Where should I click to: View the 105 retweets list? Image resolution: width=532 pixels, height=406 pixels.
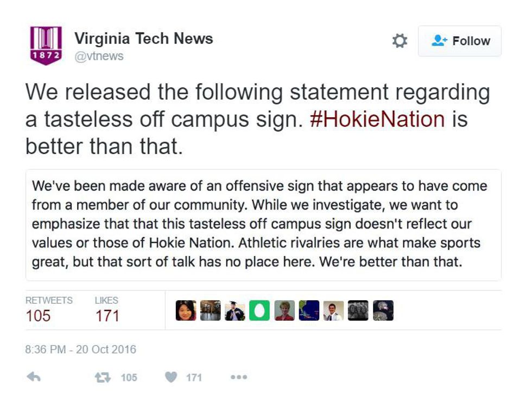click(x=38, y=315)
